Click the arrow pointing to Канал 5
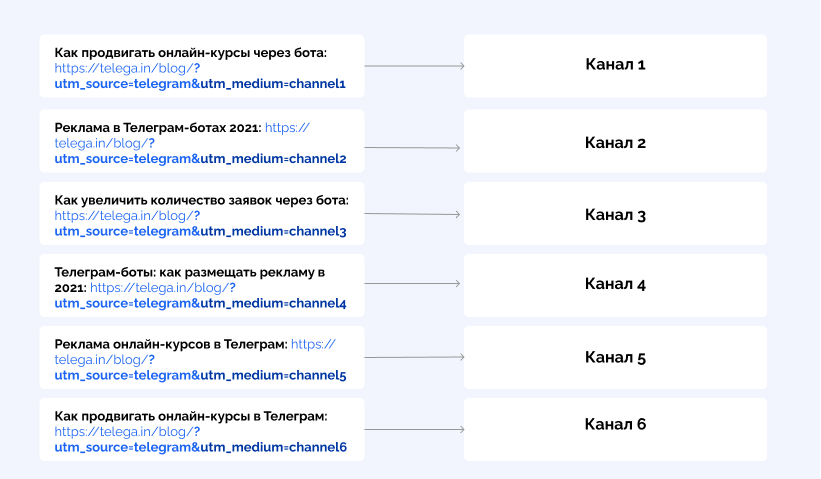 415,357
